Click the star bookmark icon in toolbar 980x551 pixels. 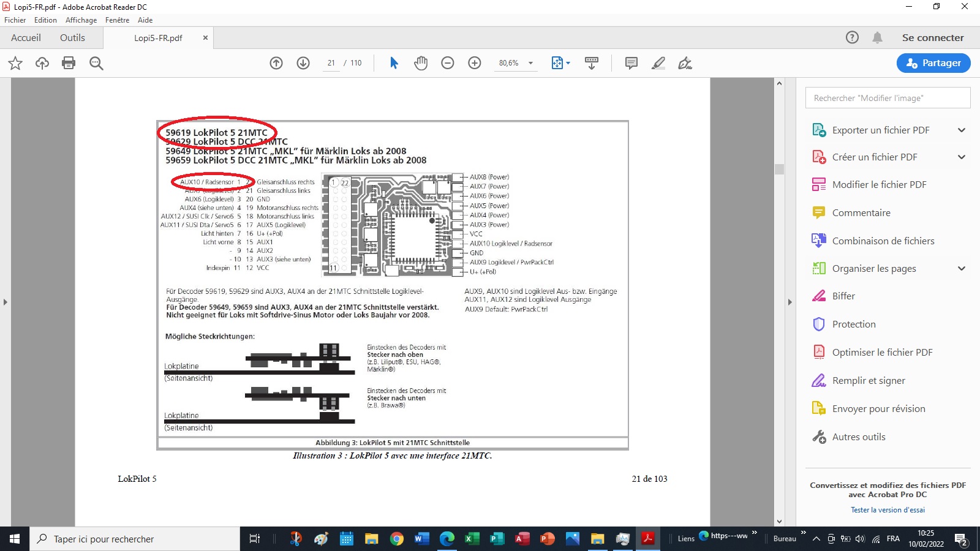point(15,63)
